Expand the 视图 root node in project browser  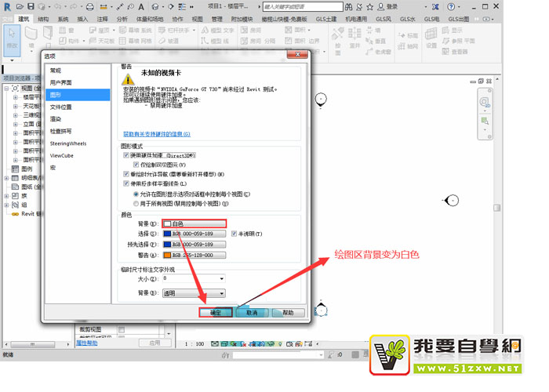pos(6,88)
